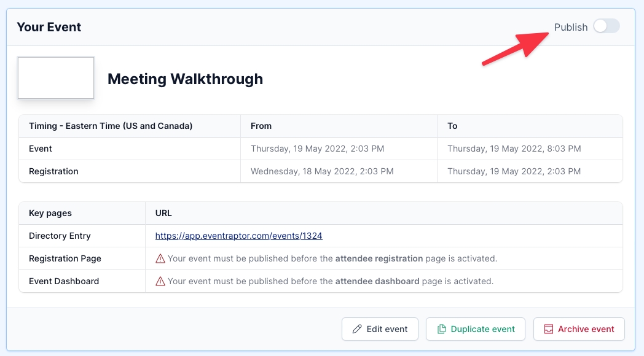Click the Directory Entry row label

[60, 236]
